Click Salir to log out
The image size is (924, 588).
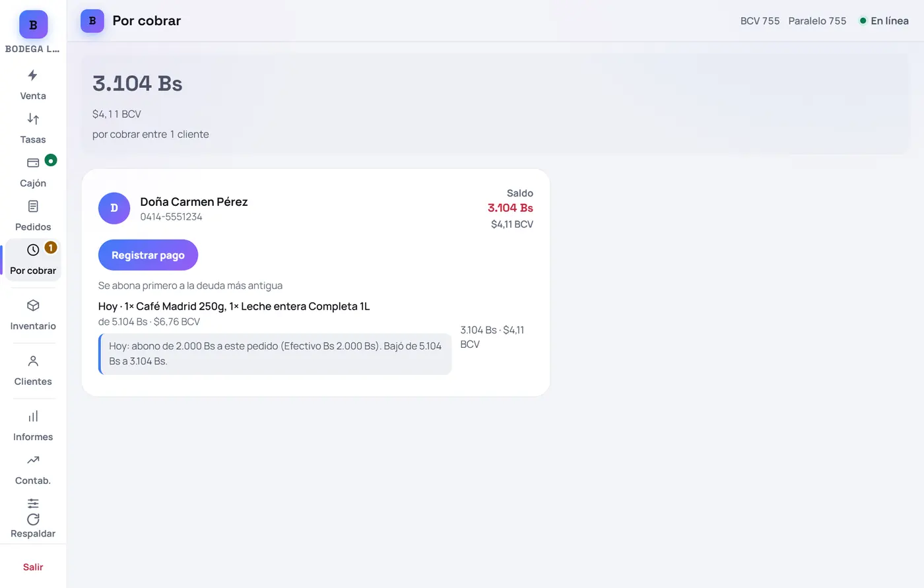[x=33, y=567]
